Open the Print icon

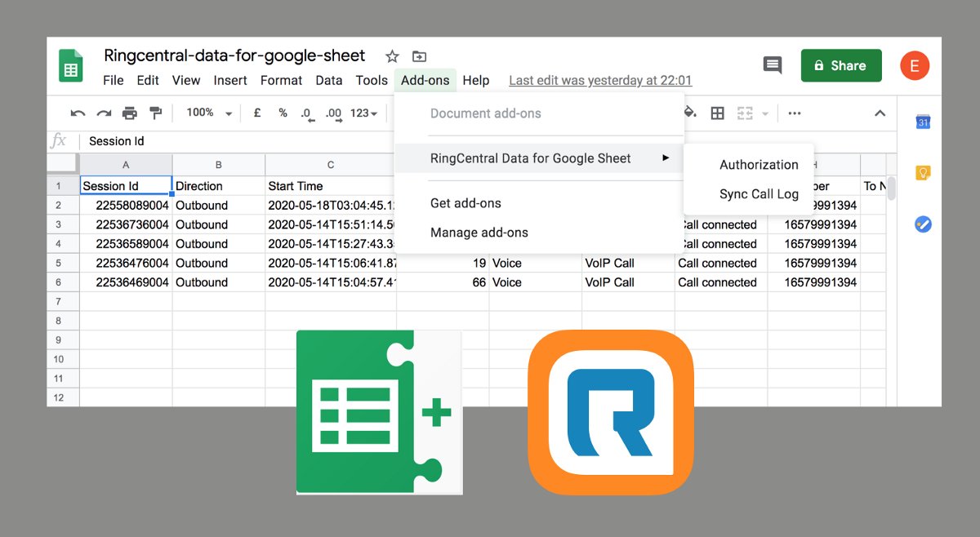131,113
